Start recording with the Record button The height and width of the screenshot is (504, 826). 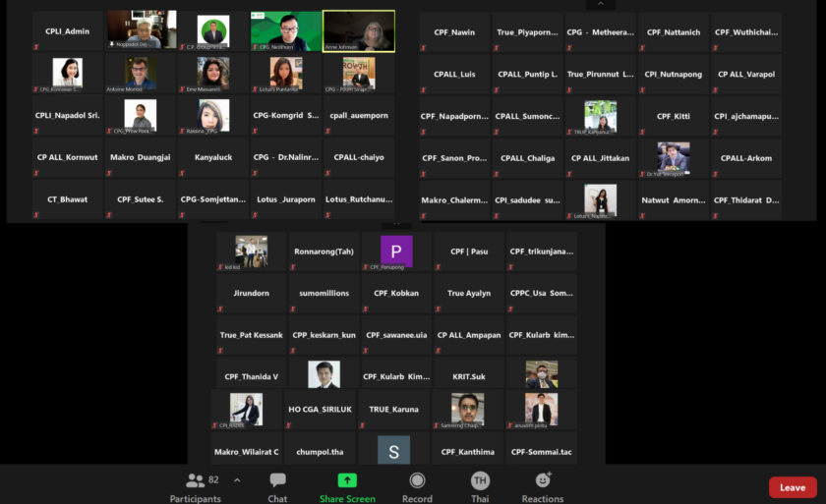point(417,485)
